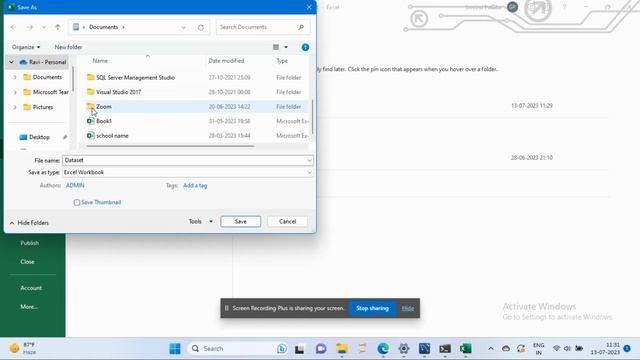Viewport: 640px width, 360px height.
Task: Sort by the Name column header
Action: [100, 61]
